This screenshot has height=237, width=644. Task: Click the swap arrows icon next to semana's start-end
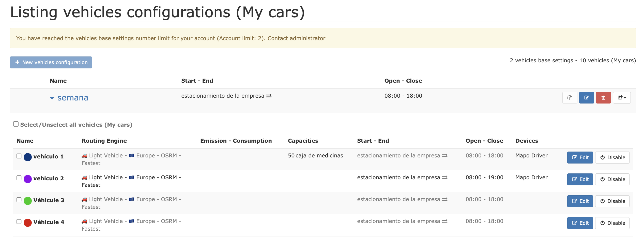pyautogui.click(x=269, y=96)
